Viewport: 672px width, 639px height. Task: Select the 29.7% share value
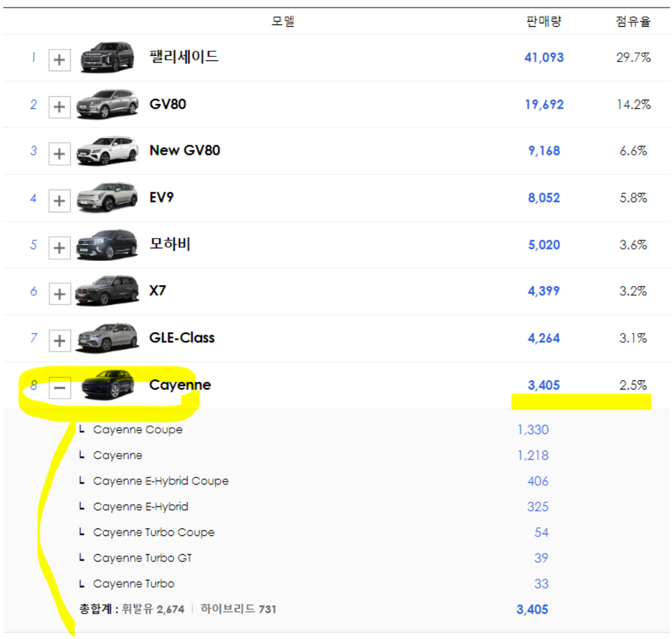coord(633,58)
